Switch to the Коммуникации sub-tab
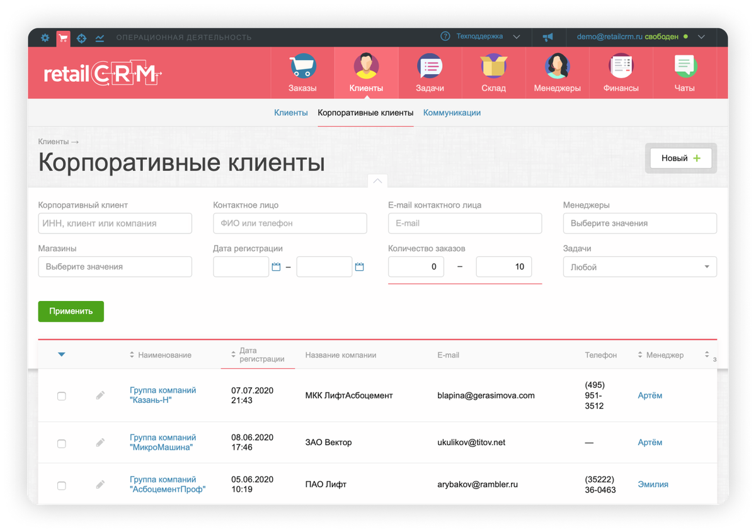The width and height of the screenshot is (756, 532). [x=452, y=113]
